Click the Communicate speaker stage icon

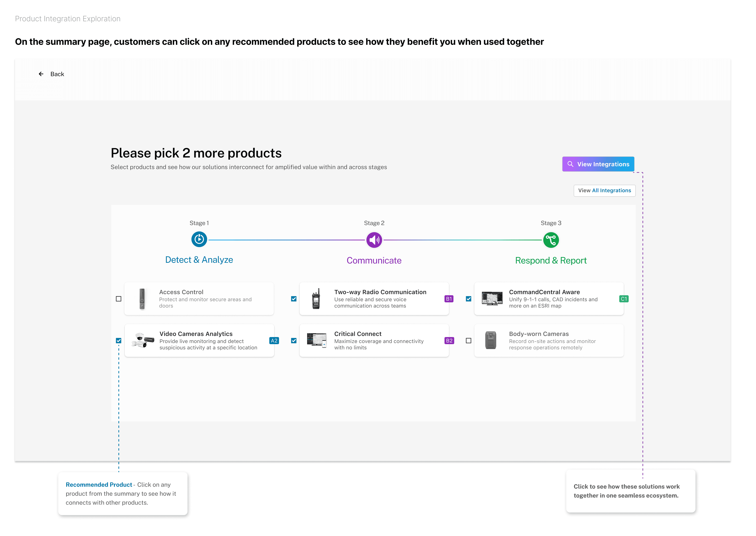(374, 240)
